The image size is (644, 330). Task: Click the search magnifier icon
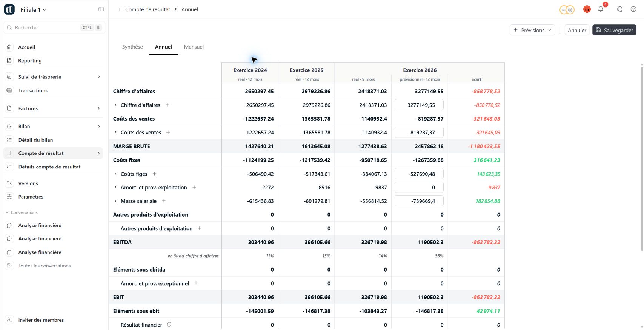(x=9, y=27)
